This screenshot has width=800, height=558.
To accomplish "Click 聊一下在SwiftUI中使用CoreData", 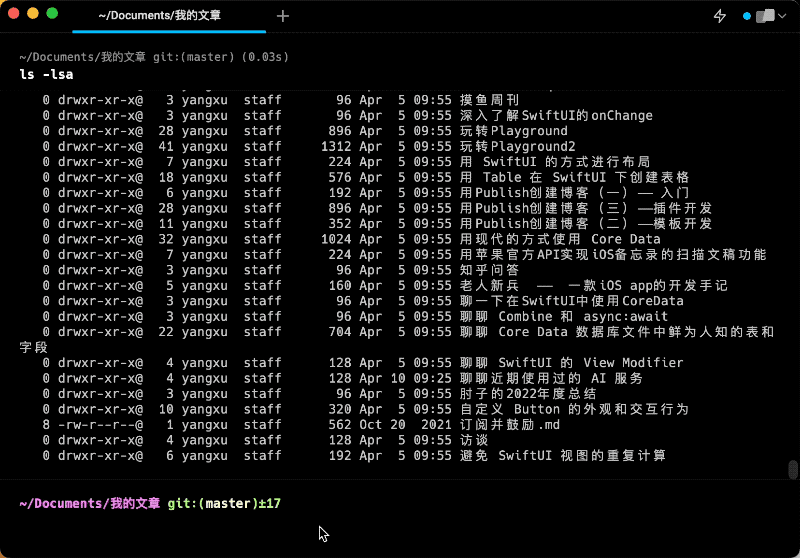I will tap(571, 301).
